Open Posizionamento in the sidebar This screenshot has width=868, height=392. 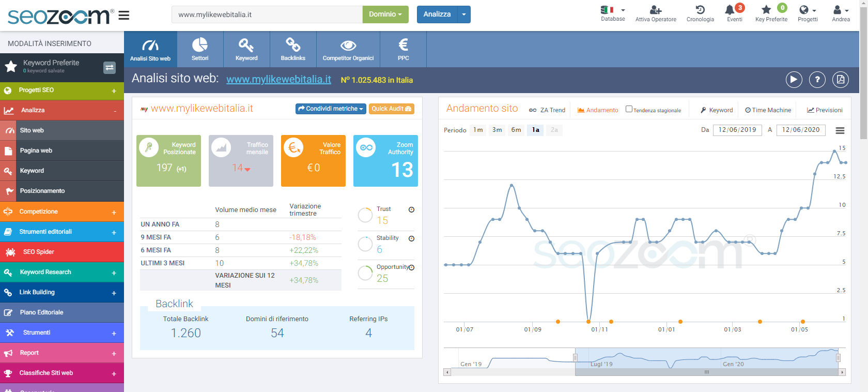tap(62, 191)
